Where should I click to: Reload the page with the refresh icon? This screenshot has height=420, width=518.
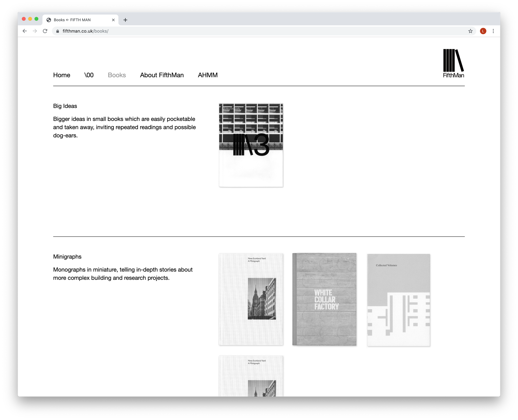[x=45, y=31]
